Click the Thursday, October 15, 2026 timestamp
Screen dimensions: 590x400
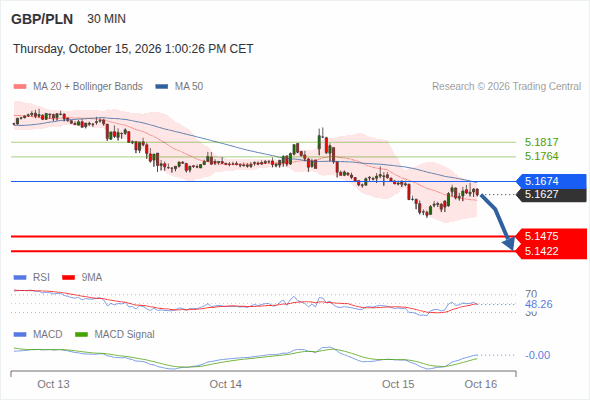click(133, 49)
